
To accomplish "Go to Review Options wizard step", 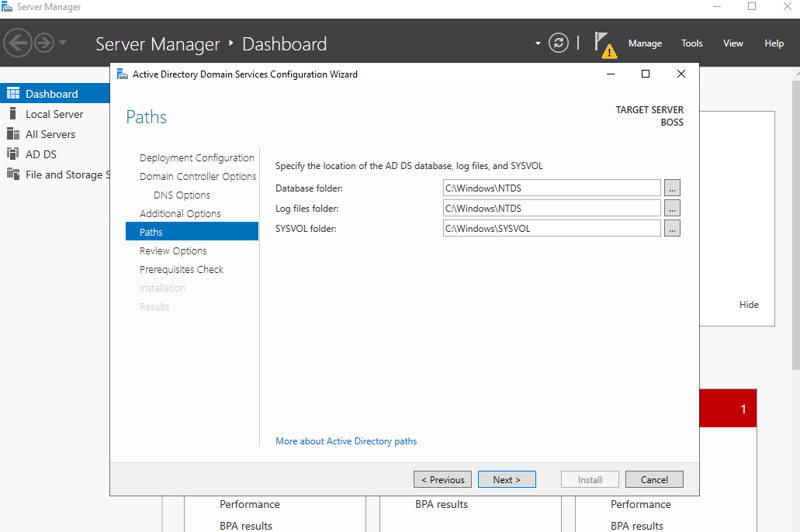I will tap(173, 250).
